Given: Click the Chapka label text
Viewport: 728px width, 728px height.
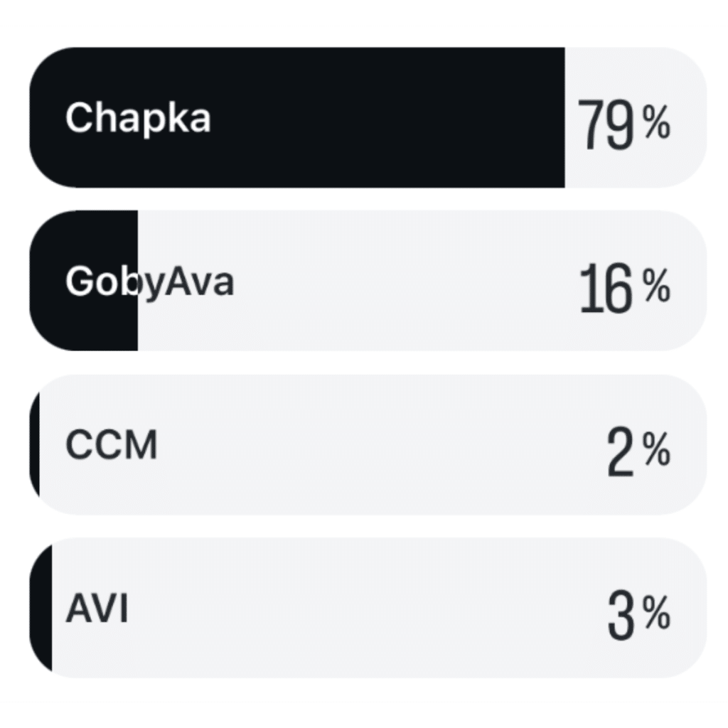Looking at the screenshot, I should [138, 119].
